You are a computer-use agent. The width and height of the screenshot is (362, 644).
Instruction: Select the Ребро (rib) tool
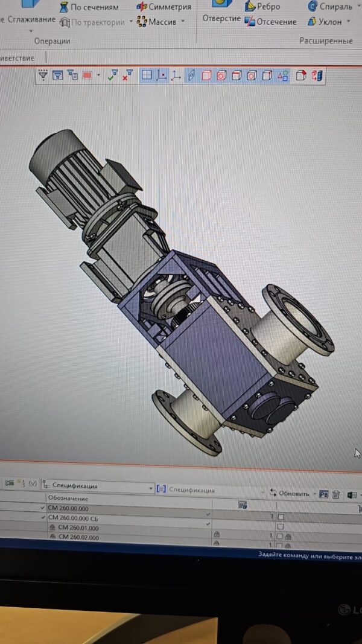[x=262, y=7]
